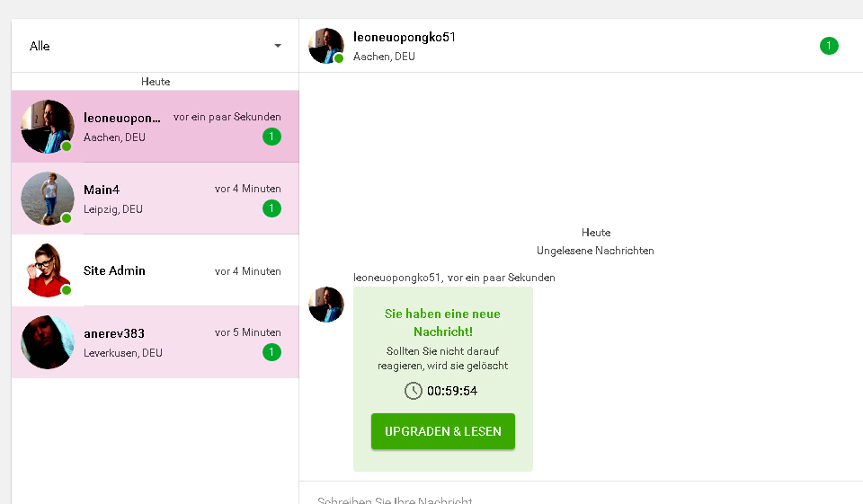Image resolution: width=863 pixels, height=504 pixels.
Task: Click Site Admin's avatar with glasses
Action: pos(47,270)
